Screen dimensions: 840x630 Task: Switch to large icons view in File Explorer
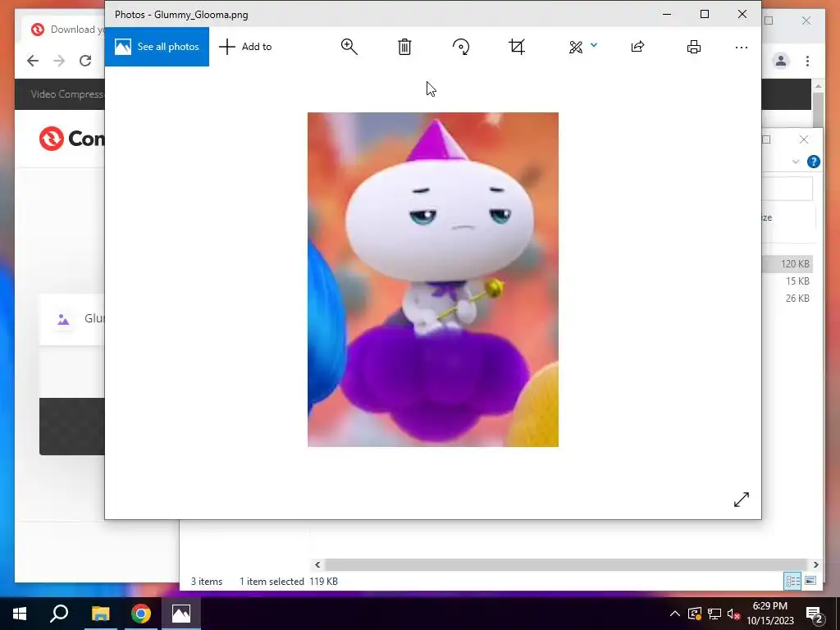pos(810,581)
